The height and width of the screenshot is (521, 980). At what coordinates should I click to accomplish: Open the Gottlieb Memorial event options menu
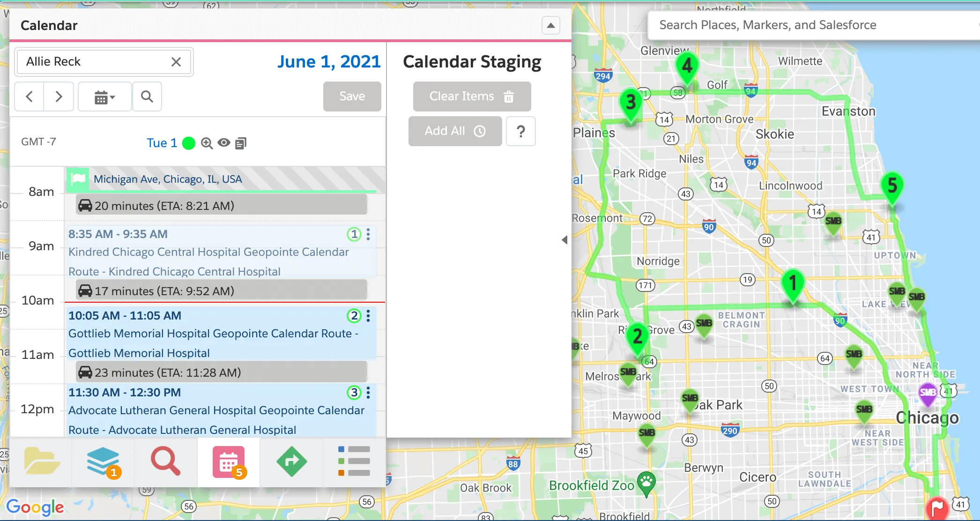coord(368,316)
